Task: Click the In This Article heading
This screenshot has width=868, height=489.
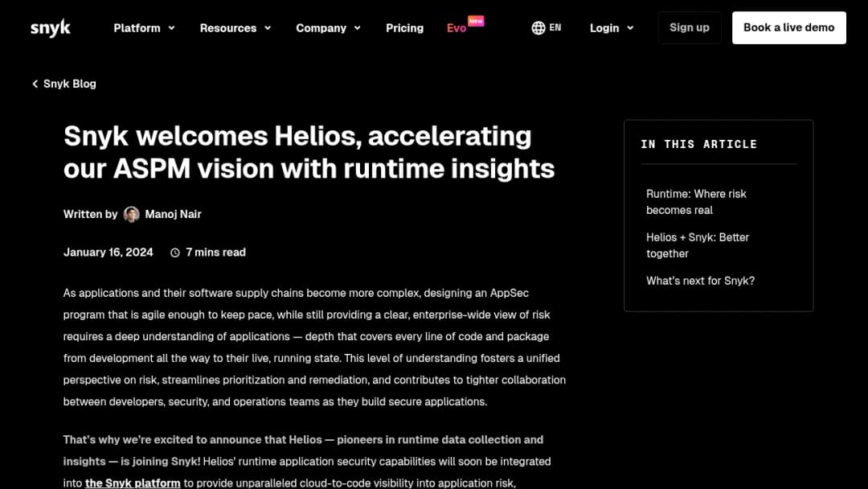Action: pos(698,145)
